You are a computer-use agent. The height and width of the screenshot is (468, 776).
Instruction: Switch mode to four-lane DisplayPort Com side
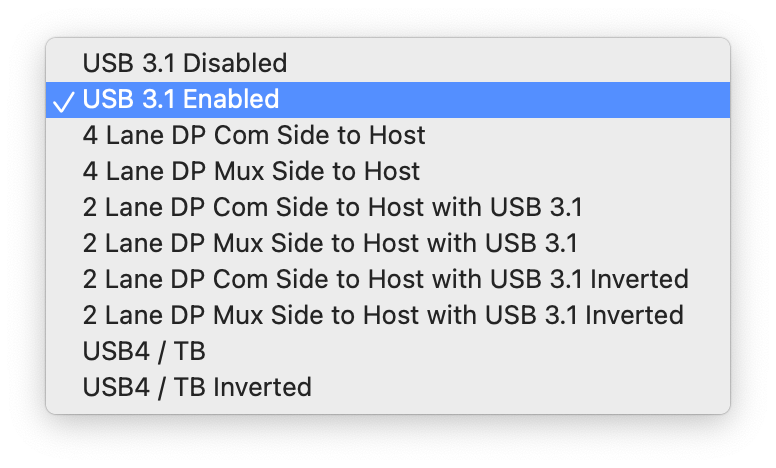pos(254,135)
